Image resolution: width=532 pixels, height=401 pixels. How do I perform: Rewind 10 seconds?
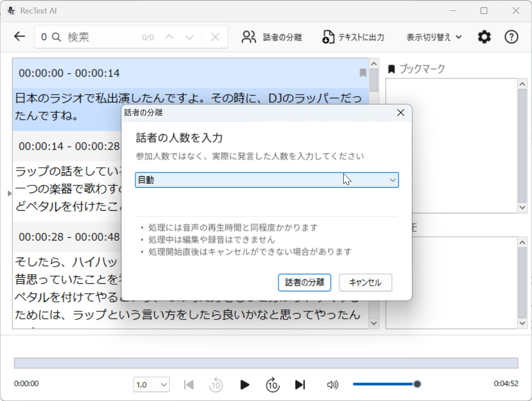pos(216,385)
